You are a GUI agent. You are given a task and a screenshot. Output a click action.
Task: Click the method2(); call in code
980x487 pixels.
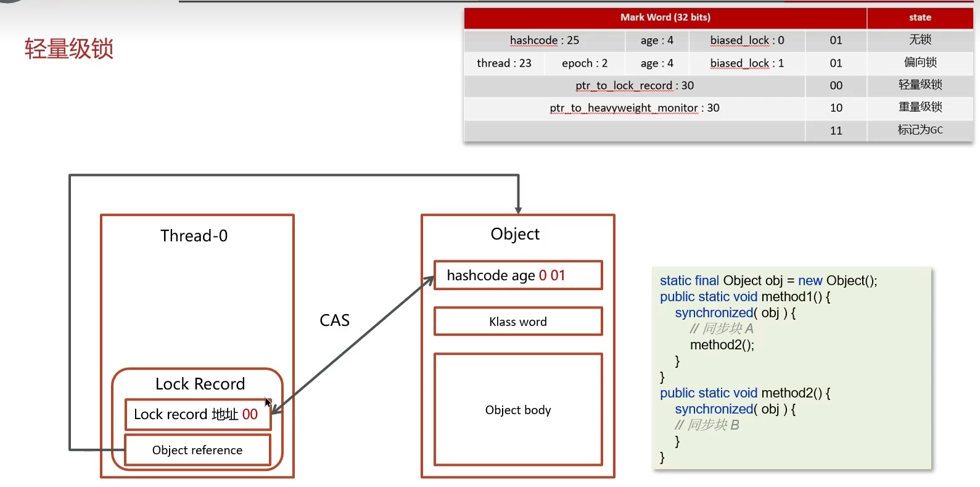tap(722, 345)
